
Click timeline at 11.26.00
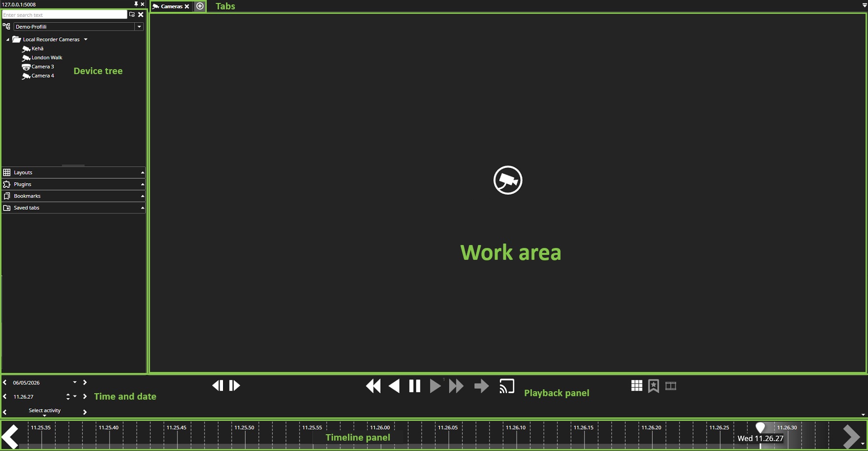[x=380, y=428]
